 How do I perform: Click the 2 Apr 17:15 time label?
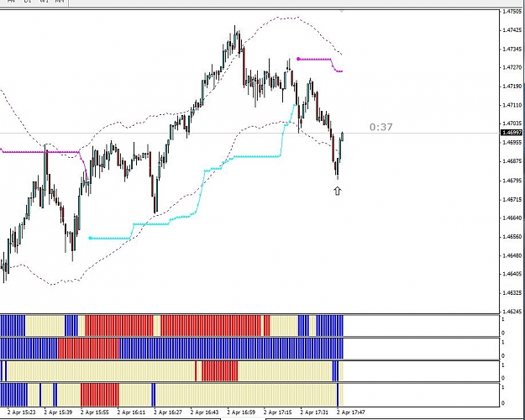pos(278,412)
